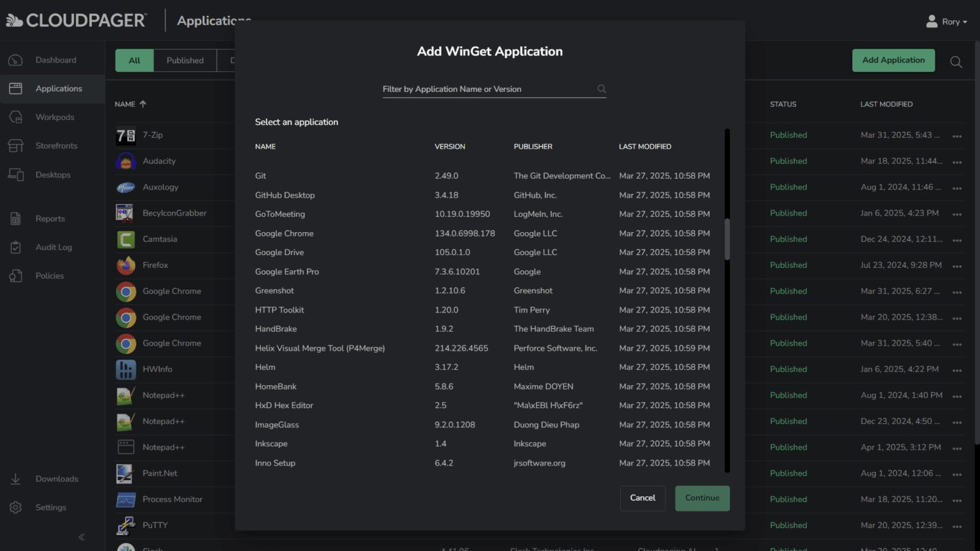Open options menu for 7-Zip row
The width and height of the screenshot is (980, 551).
pyautogui.click(x=956, y=136)
